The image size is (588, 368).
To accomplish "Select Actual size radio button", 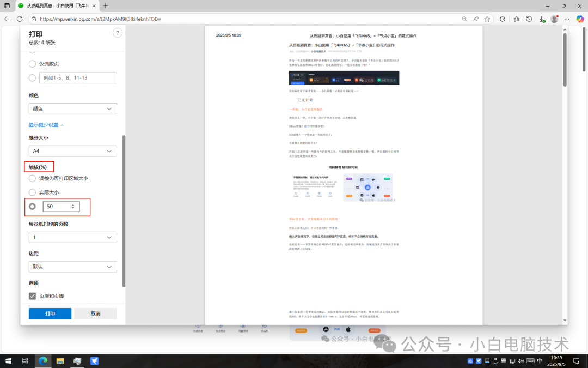I will pyautogui.click(x=32, y=192).
